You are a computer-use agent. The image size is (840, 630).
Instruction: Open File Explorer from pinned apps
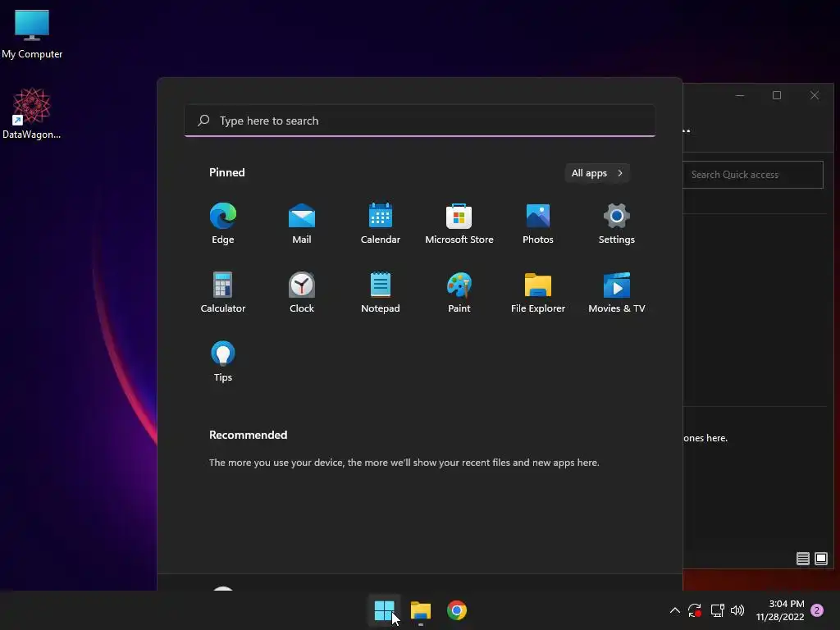pos(538,293)
